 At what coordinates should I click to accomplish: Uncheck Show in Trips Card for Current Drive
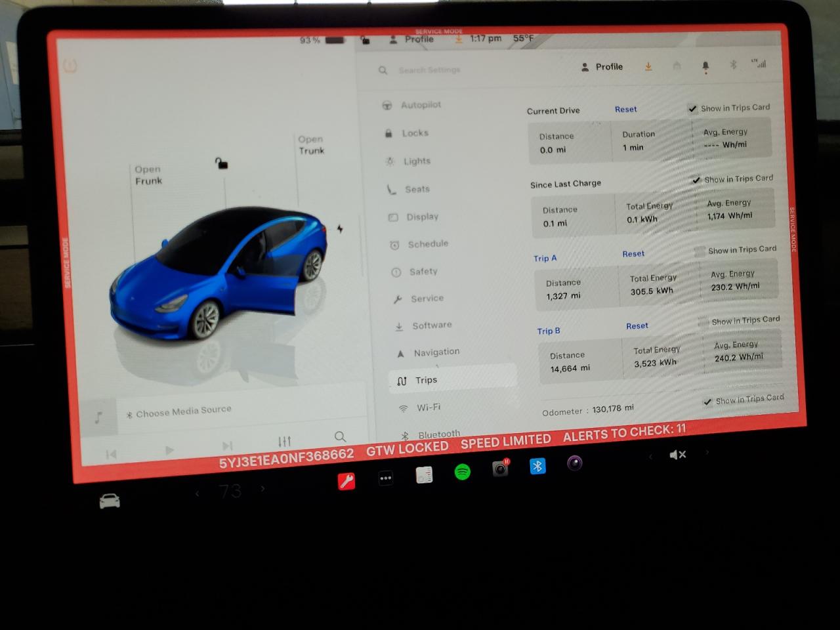pyautogui.click(x=692, y=108)
